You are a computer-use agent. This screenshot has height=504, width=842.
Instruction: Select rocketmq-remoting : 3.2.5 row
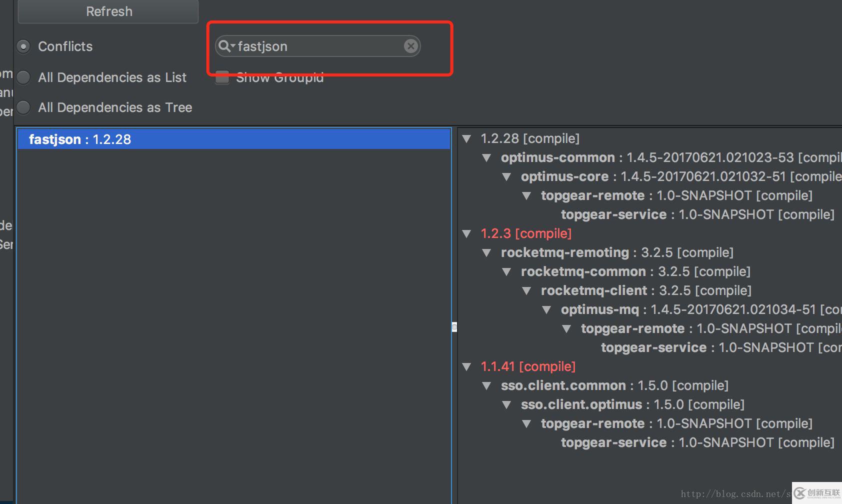coord(617,252)
